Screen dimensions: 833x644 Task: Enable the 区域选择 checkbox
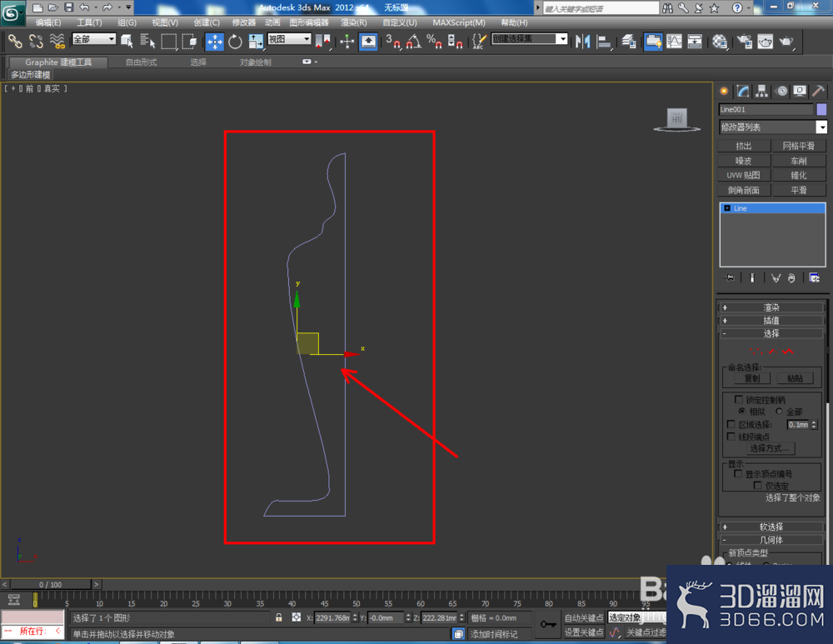[x=731, y=424]
